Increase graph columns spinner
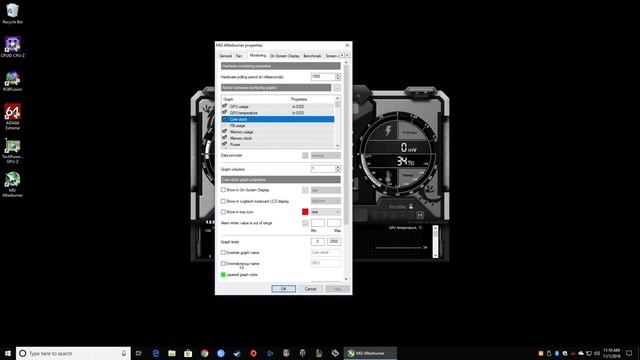Viewport: 640px width, 360px height. [x=338, y=167]
